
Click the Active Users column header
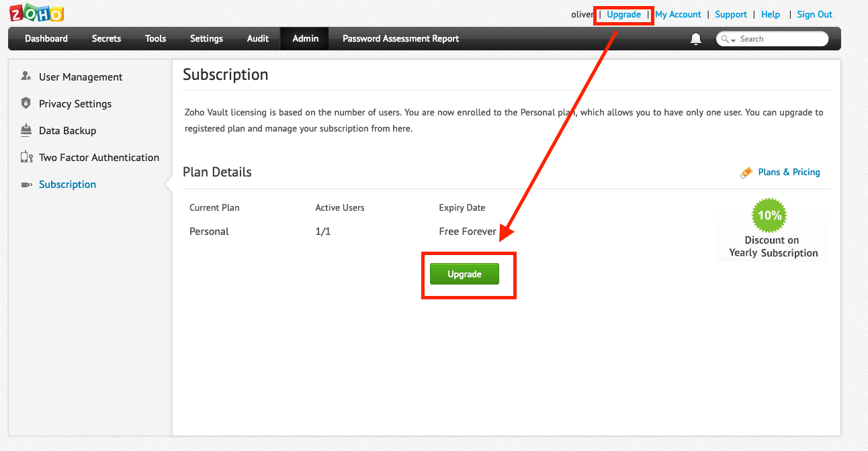click(x=340, y=207)
